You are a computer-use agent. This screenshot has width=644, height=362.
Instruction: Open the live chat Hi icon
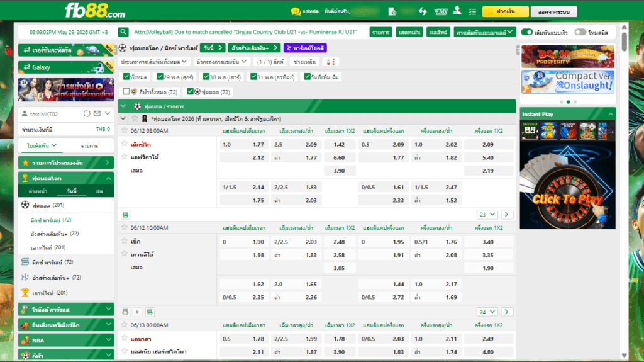(x=296, y=11)
